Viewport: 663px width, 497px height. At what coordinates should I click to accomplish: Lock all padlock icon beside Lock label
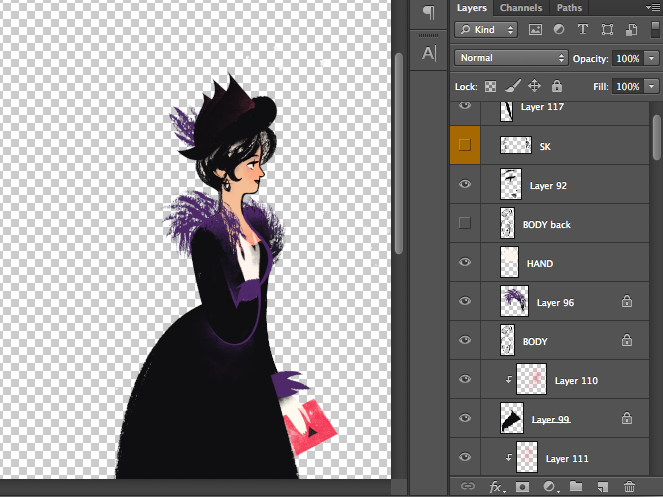pyautogui.click(x=557, y=86)
